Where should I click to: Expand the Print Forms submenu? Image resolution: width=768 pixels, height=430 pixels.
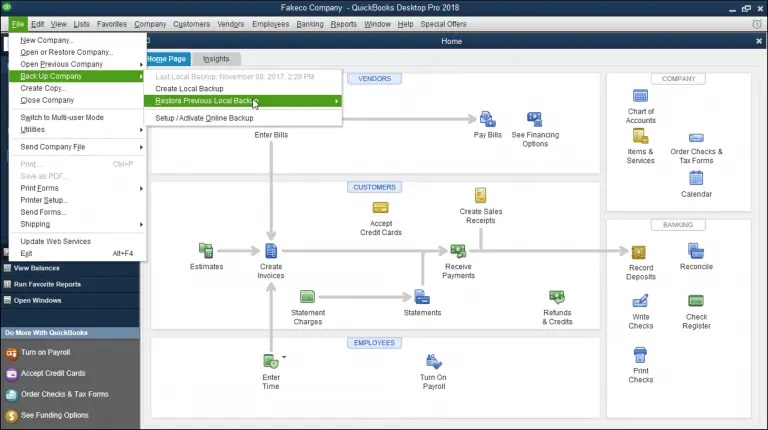coord(77,188)
